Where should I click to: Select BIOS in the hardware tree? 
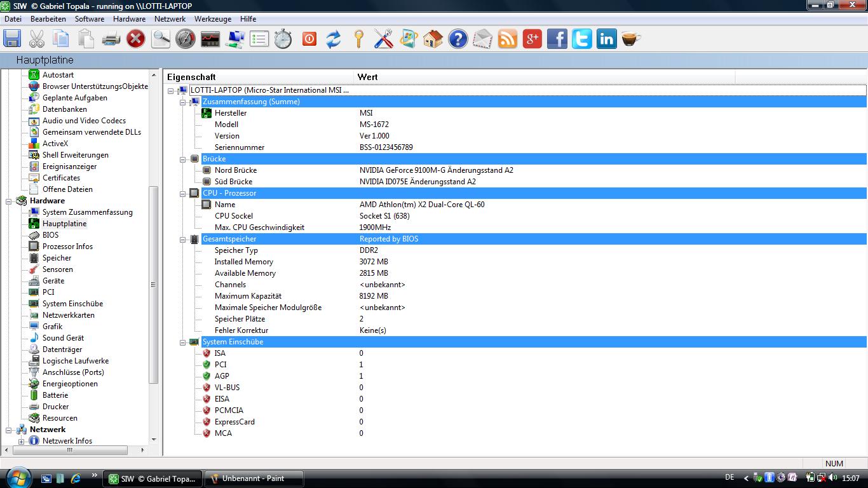50,235
